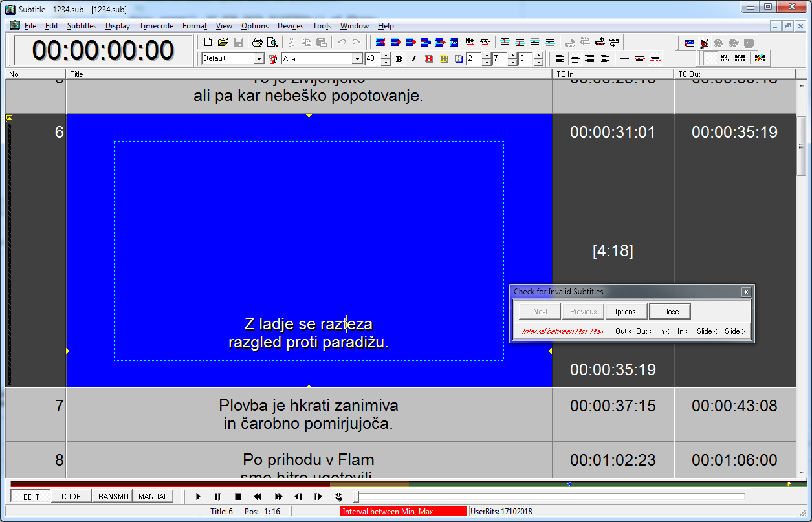The image size is (812, 522).
Task: Click the pause button
Action: tap(218, 497)
